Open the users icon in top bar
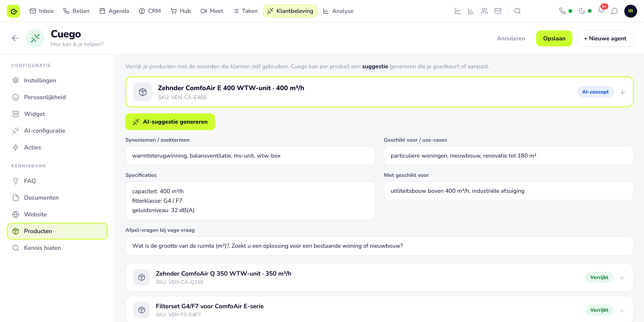The image size is (644, 322). click(x=484, y=11)
